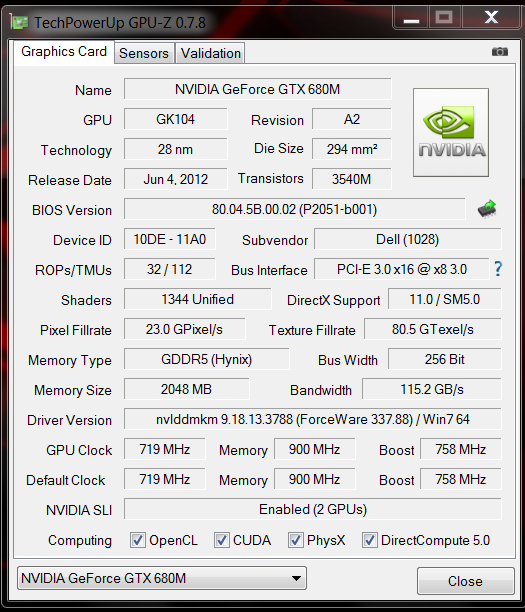525x612 pixels.
Task: Switch to the Sensors tab
Action: click(144, 53)
